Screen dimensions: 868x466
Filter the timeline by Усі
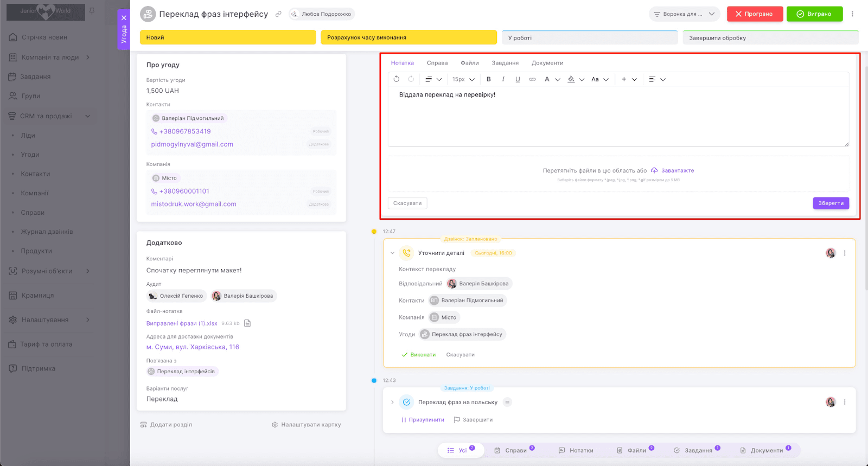pos(461,450)
